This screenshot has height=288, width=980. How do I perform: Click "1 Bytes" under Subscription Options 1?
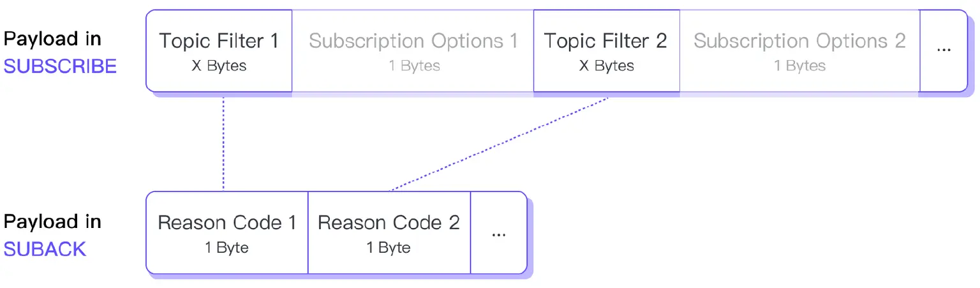coord(414,66)
